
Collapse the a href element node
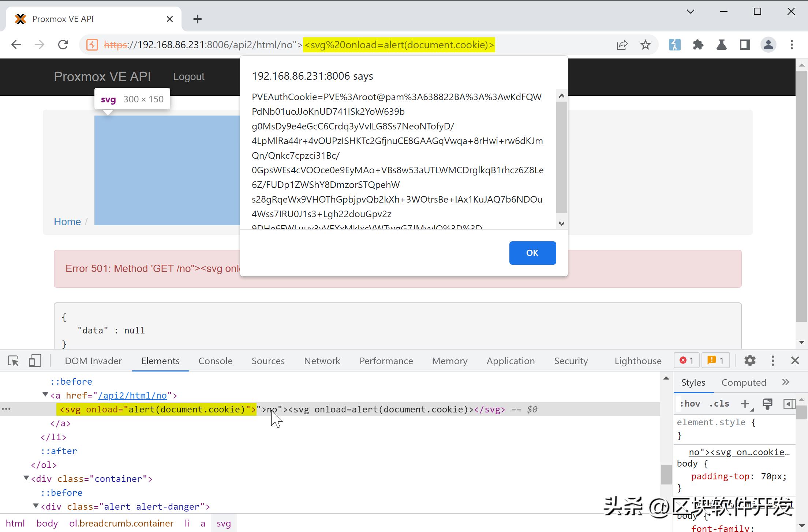pos(45,395)
